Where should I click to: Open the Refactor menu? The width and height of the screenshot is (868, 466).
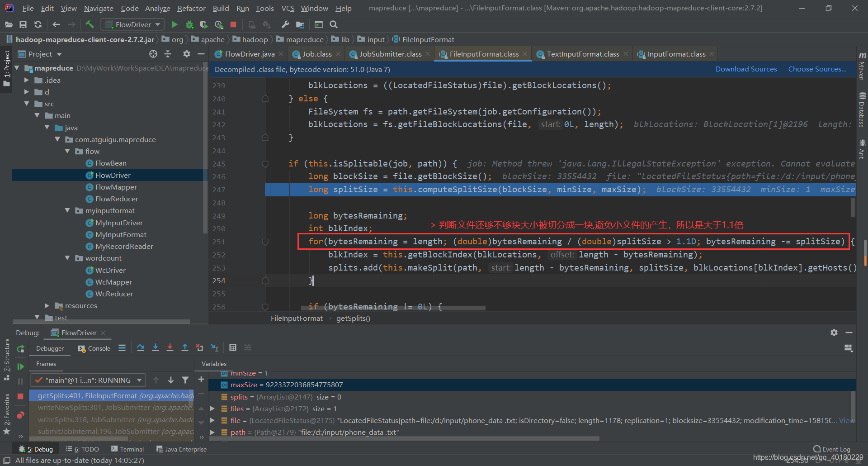point(191,8)
